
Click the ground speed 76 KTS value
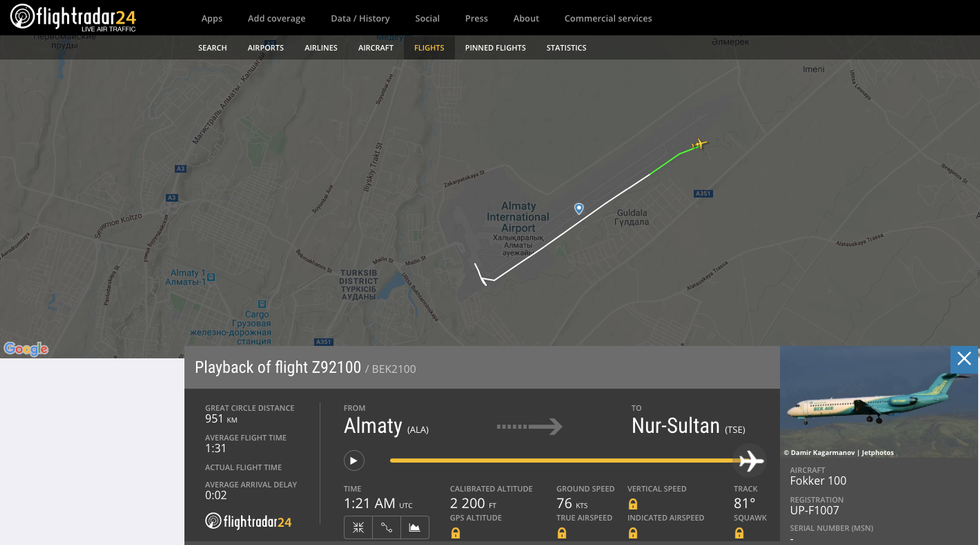pyautogui.click(x=572, y=504)
